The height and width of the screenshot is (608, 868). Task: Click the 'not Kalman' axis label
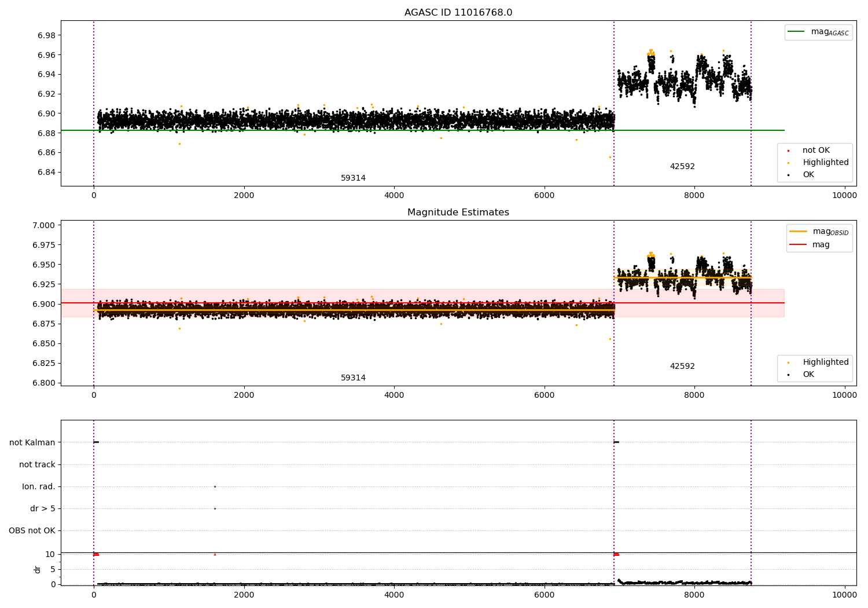(x=32, y=443)
